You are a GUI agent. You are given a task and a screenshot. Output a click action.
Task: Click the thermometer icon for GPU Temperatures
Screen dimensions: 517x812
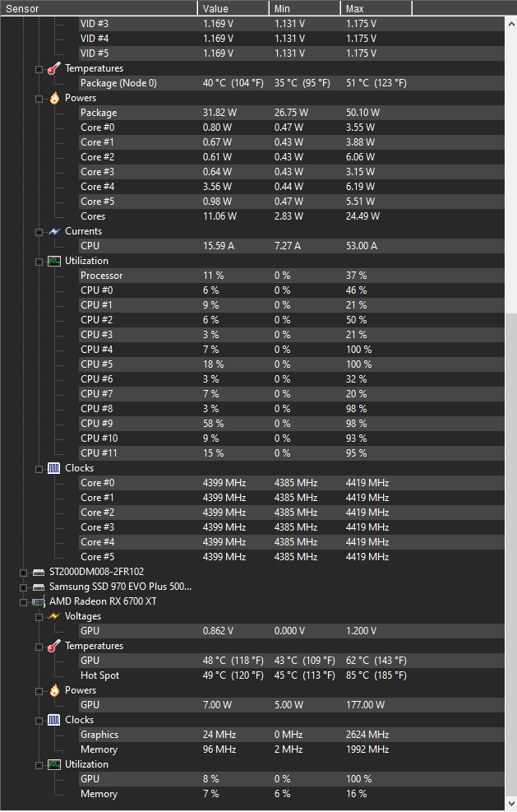53,646
